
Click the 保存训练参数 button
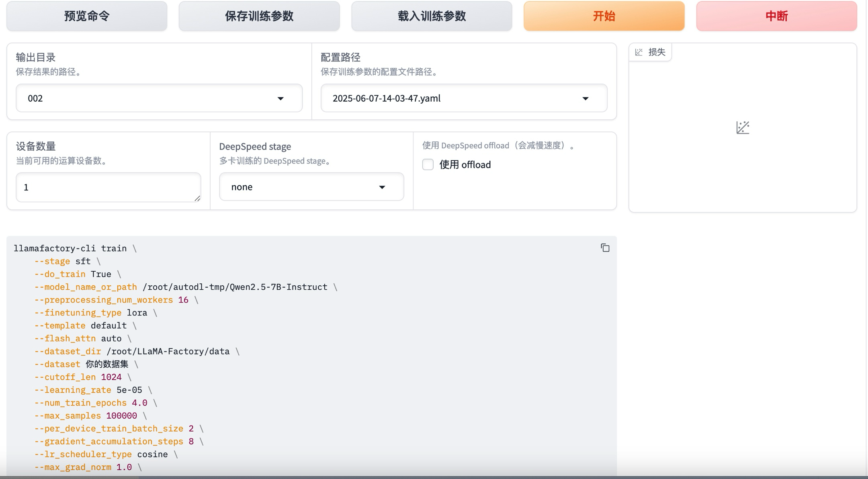259,16
